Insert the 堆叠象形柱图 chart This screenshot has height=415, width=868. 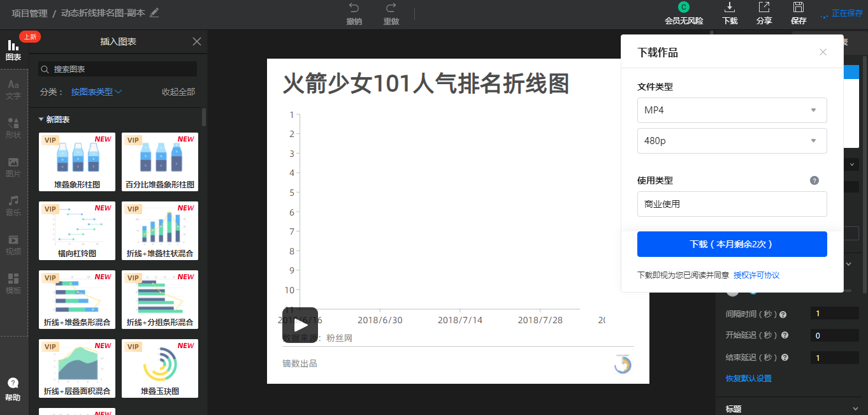[x=77, y=162]
